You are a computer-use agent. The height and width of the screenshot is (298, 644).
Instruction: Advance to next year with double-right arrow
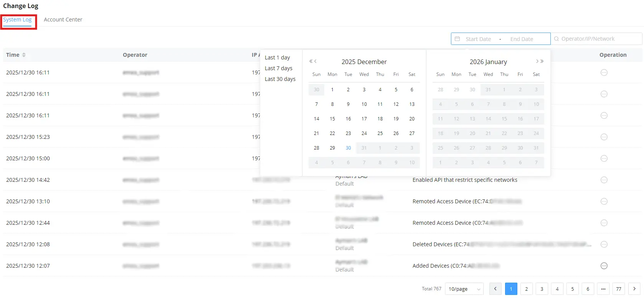coord(542,61)
